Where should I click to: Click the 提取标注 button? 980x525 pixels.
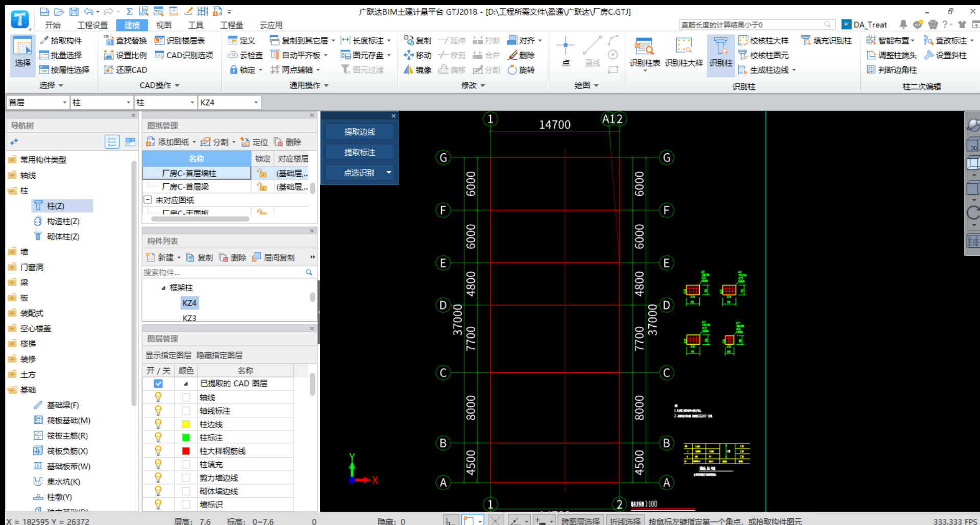point(359,152)
